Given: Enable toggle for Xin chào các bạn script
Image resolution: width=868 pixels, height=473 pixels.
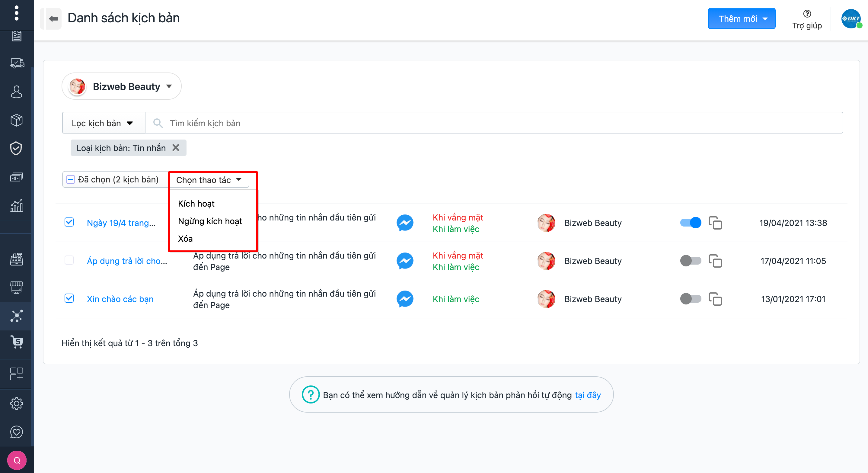Looking at the screenshot, I should click(690, 299).
